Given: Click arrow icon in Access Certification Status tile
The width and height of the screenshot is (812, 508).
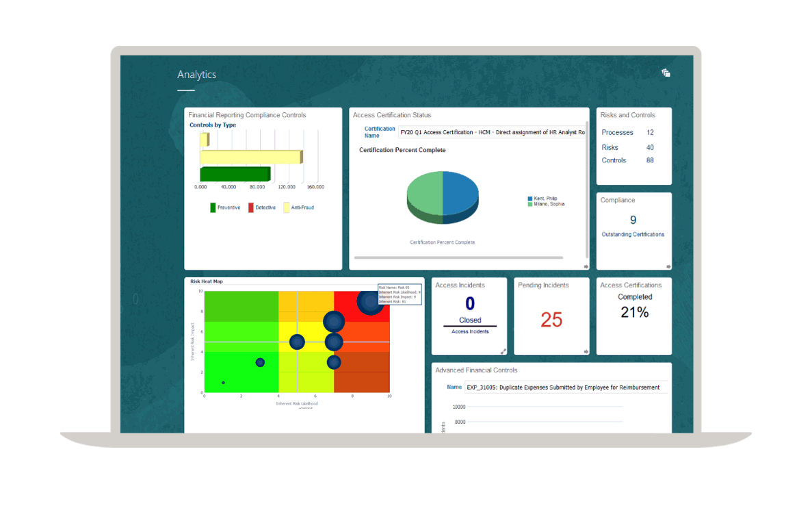Looking at the screenshot, I should [x=586, y=266].
